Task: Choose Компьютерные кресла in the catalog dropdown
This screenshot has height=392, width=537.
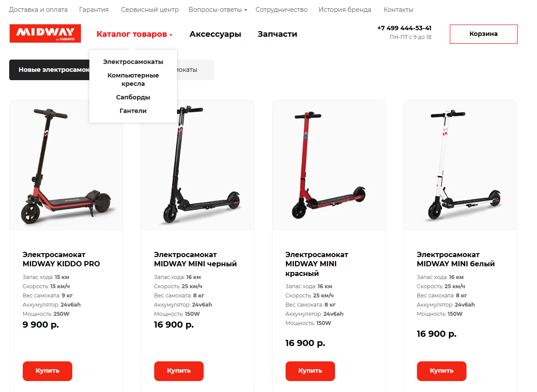Action: pyautogui.click(x=133, y=79)
